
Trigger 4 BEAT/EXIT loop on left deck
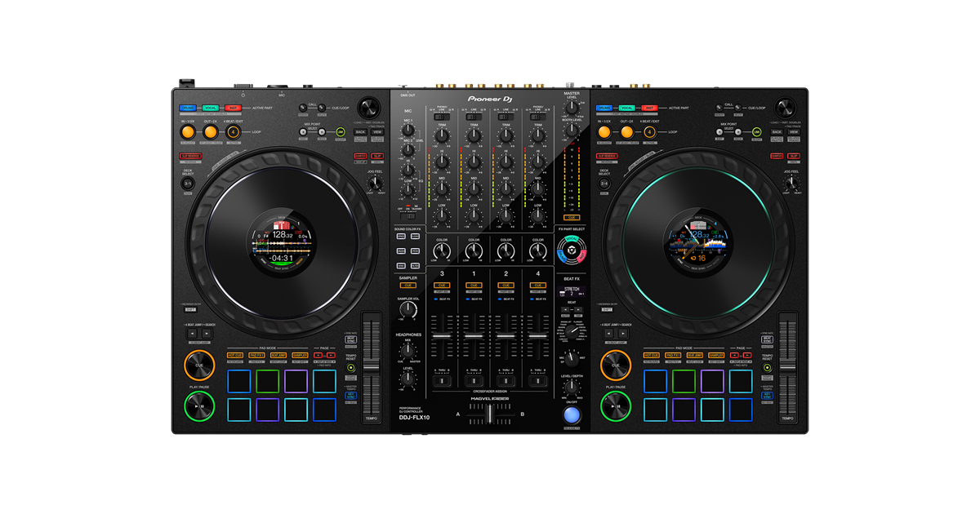(x=234, y=132)
